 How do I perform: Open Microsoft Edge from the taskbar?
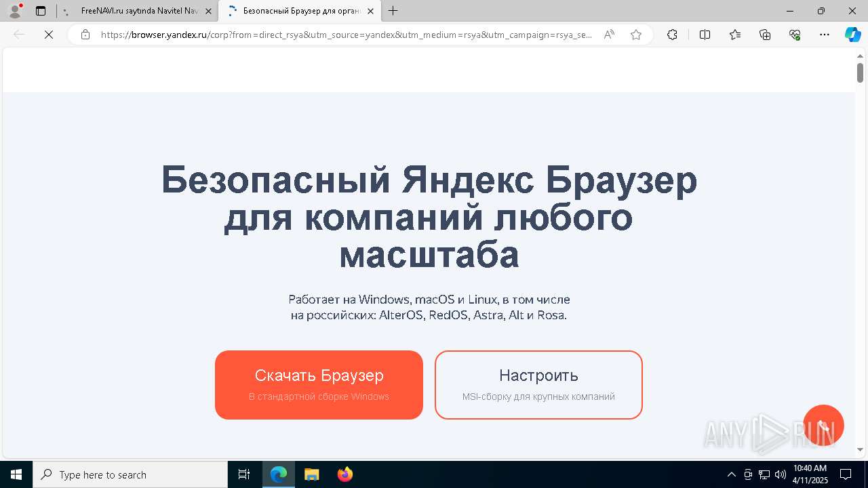tap(279, 474)
